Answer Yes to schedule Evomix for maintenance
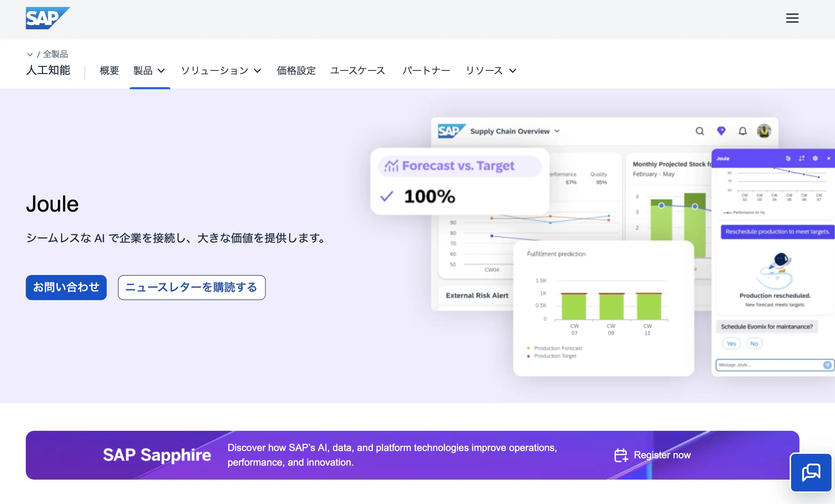 click(x=731, y=343)
